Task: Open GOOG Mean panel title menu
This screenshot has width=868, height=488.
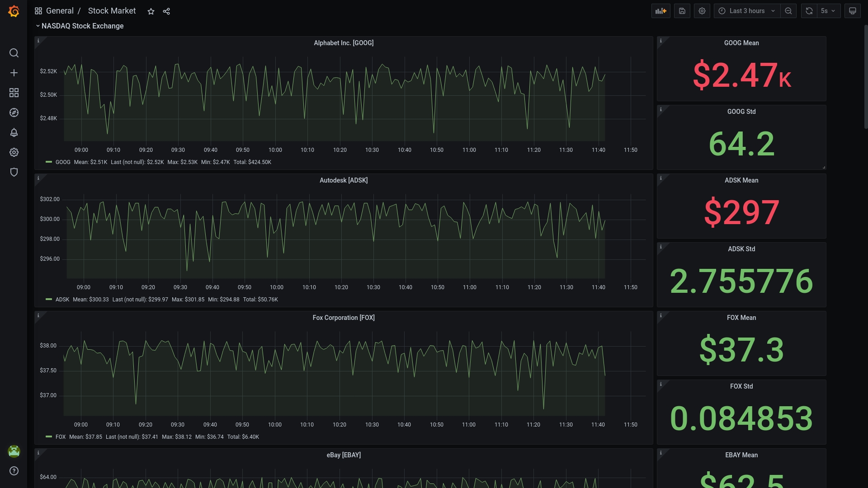Action: 741,43
